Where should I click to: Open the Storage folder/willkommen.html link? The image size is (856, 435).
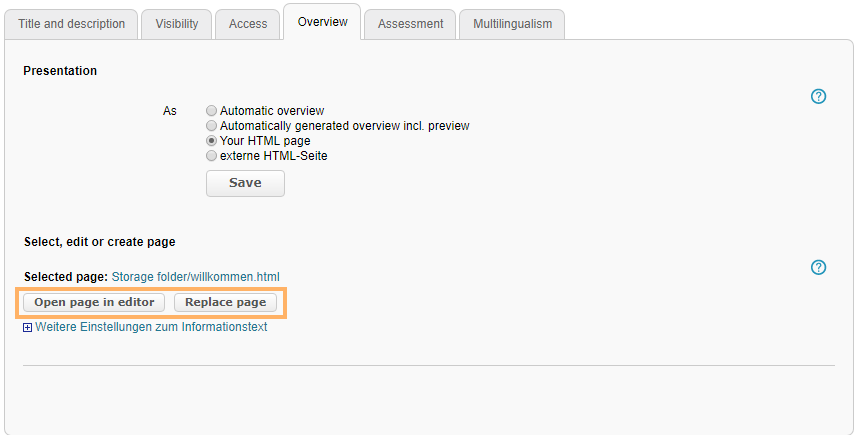coord(196,277)
